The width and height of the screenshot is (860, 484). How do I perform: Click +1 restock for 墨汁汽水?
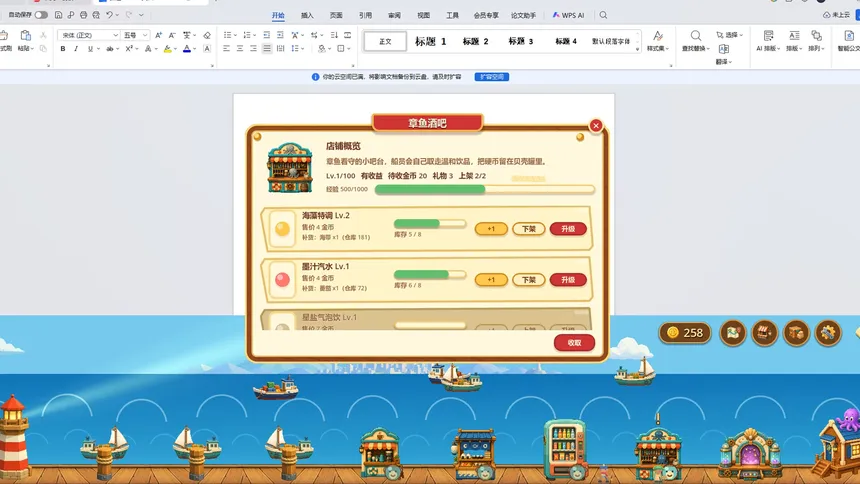(491, 280)
